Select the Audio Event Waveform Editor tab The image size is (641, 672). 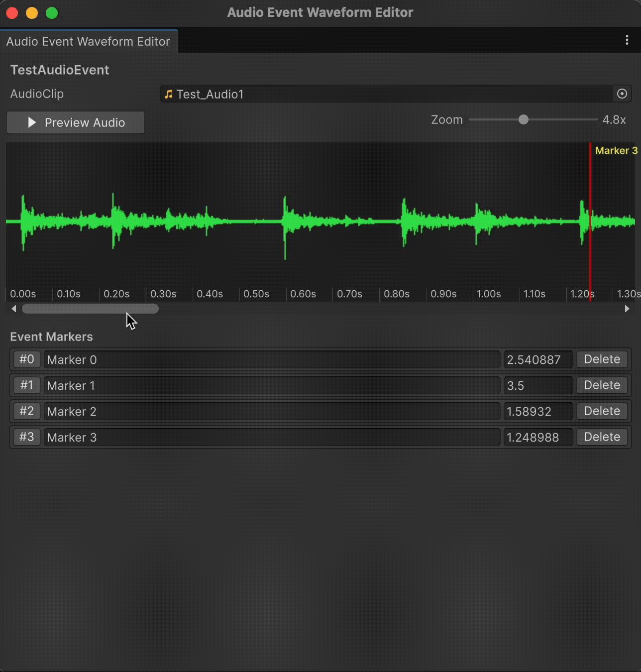click(x=88, y=41)
